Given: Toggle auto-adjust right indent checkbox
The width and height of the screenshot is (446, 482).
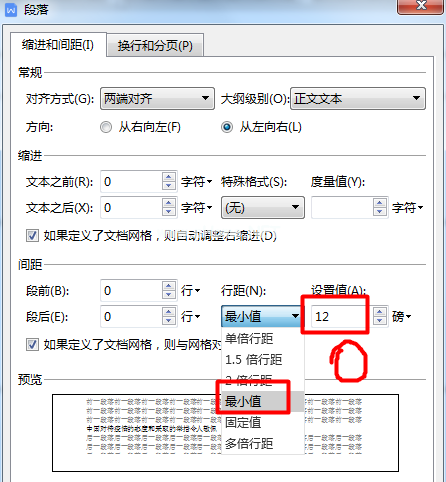Looking at the screenshot, I should click(x=32, y=236).
